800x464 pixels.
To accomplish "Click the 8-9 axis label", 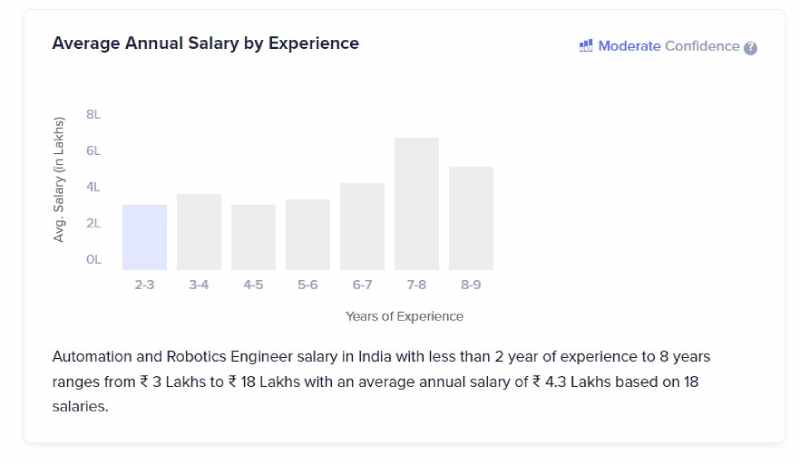I will pyautogui.click(x=471, y=285).
